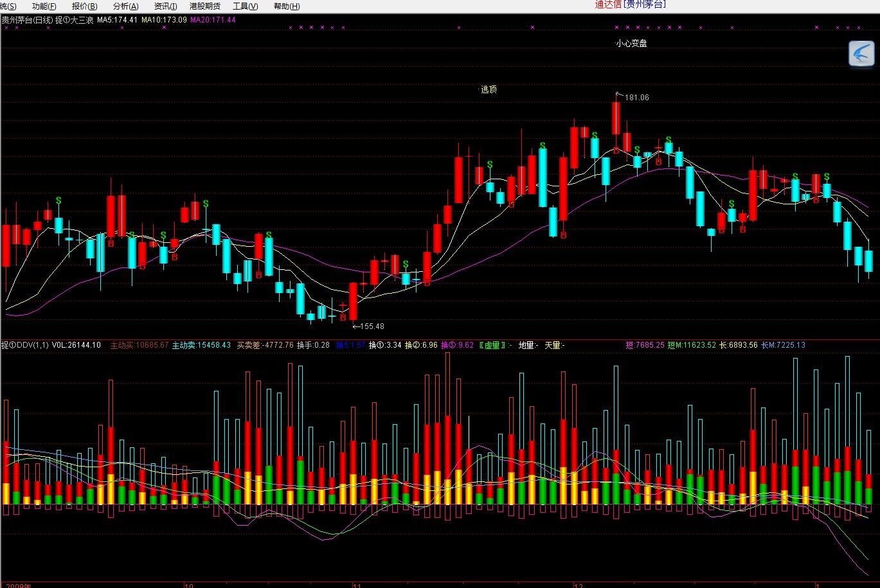This screenshot has width=880, height=588.
Task: Click the 短:7685.25 value
Action: point(645,345)
